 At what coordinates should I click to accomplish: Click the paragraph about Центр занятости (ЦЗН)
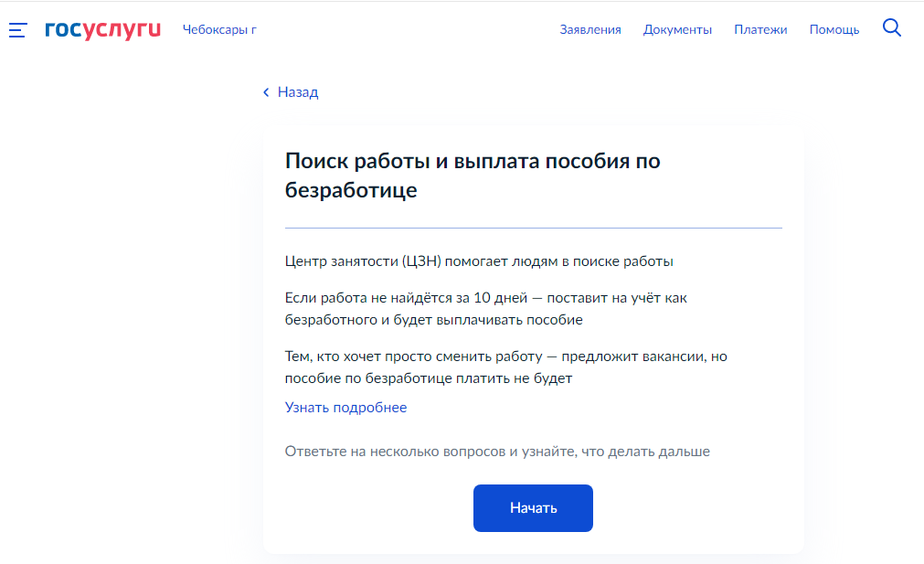pos(479,261)
